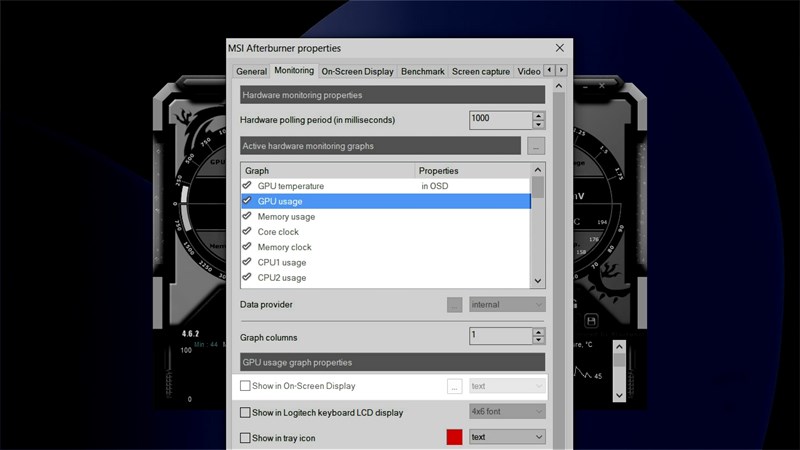The width and height of the screenshot is (800, 450).
Task: Select the Monitoring tab
Action: coord(294,70)
